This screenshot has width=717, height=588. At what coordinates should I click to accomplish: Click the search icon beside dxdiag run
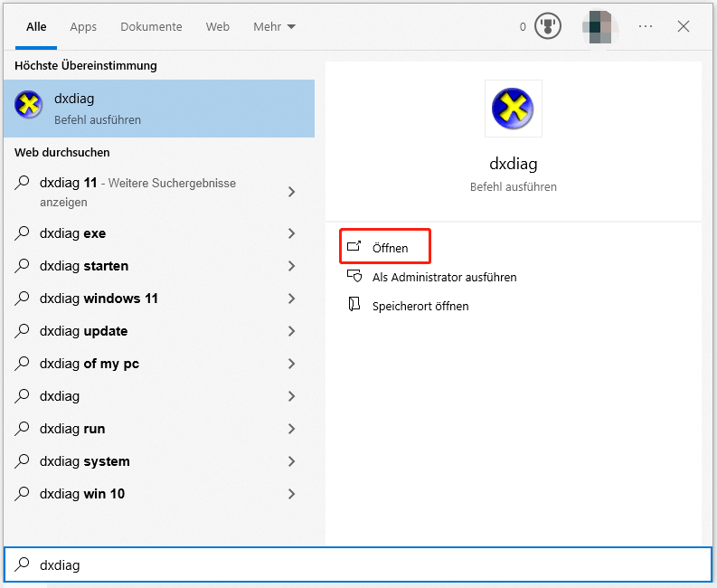coord(22,428)
